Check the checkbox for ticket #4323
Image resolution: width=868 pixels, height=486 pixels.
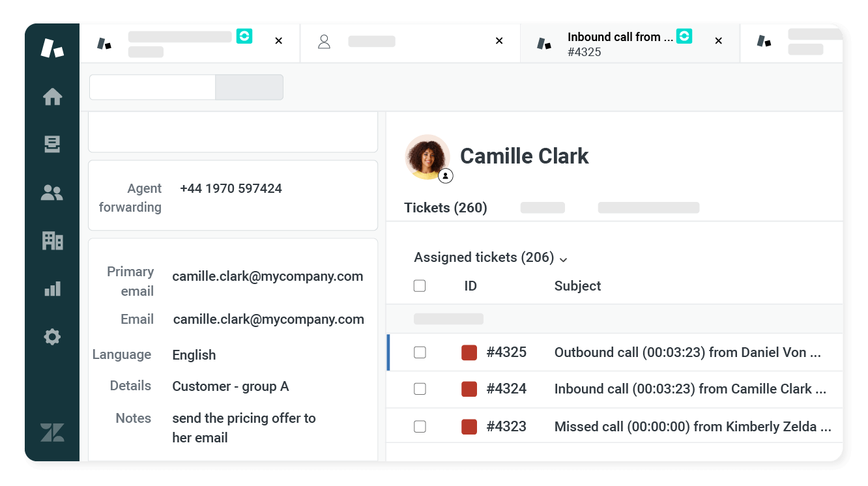click(x=420, y=426)
